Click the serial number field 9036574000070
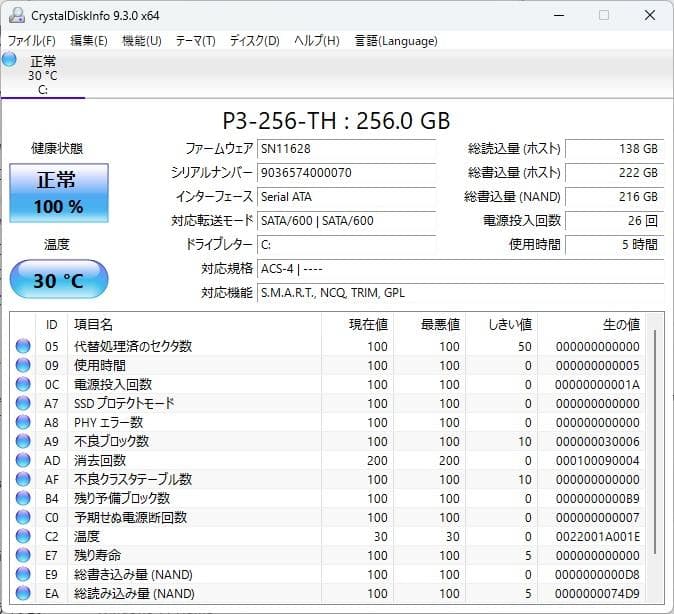The image size is (674, 614). pyautogui.click(x=346, y=173)
